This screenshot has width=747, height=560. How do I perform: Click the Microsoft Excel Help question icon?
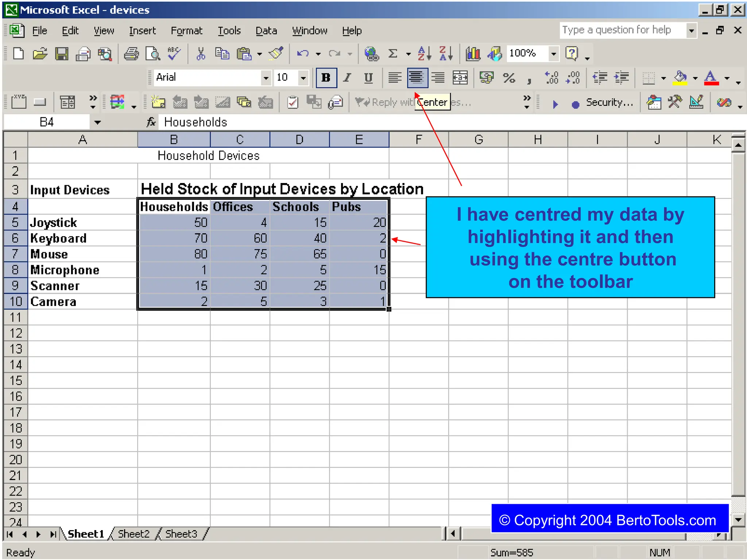pos(572,54)
